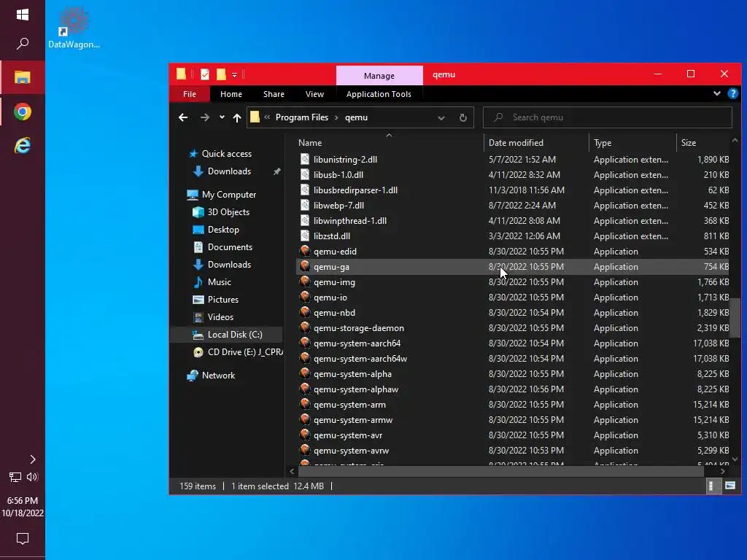Sort files by the Size column
Image resolution: width=747 pixels, height=560 pixels.
tap(703, 142)
